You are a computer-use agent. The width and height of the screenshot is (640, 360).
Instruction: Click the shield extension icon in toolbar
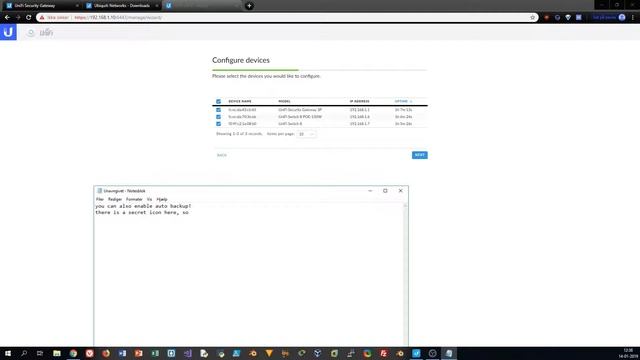tap(568, 18)
